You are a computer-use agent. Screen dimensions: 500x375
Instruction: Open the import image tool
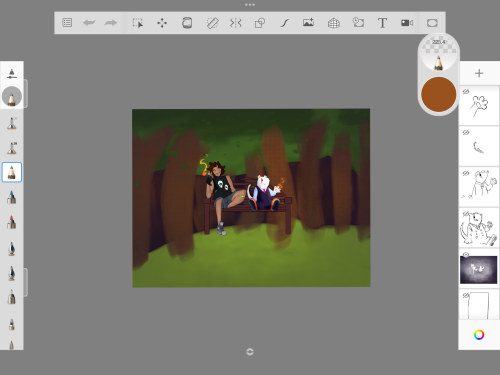pyautogui.click(x=308, y=23)
